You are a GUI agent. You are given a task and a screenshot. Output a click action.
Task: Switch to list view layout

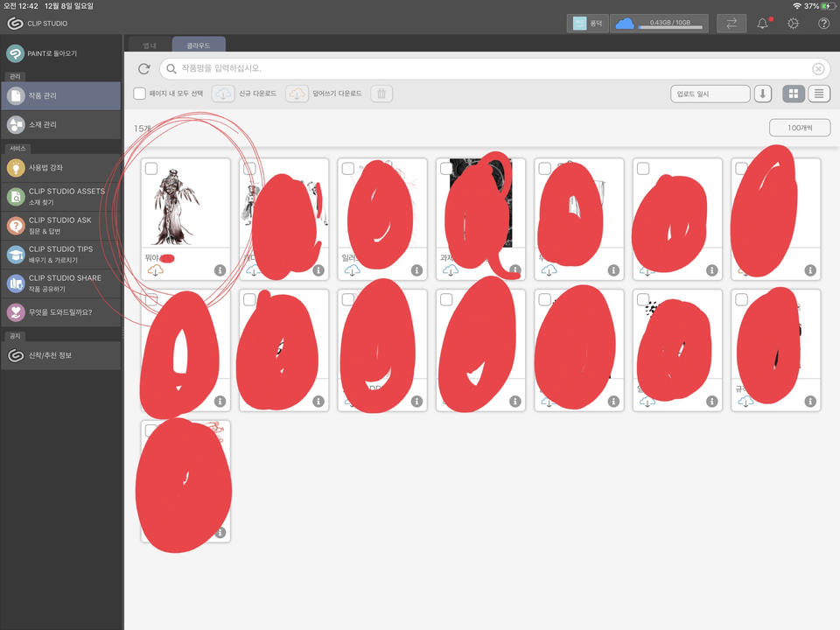818,94
